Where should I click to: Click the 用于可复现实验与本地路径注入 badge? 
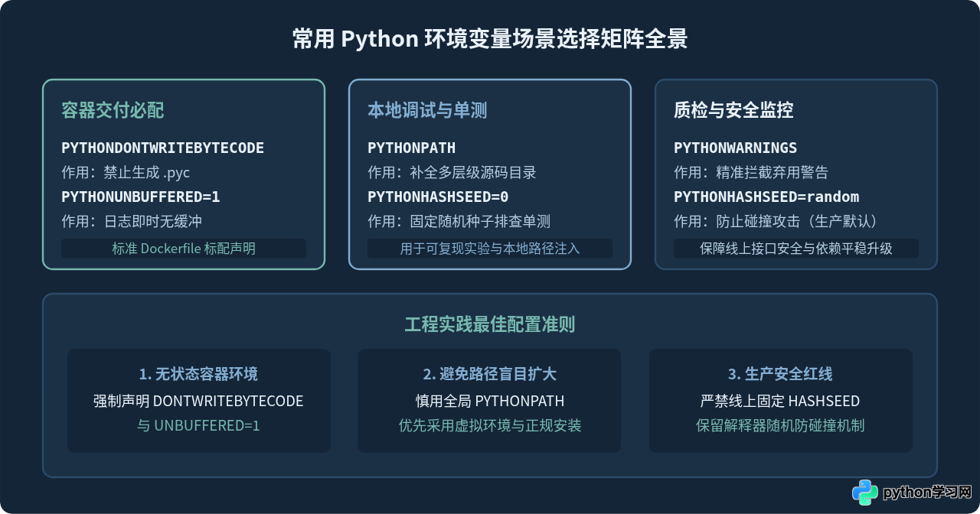point(490,249)
